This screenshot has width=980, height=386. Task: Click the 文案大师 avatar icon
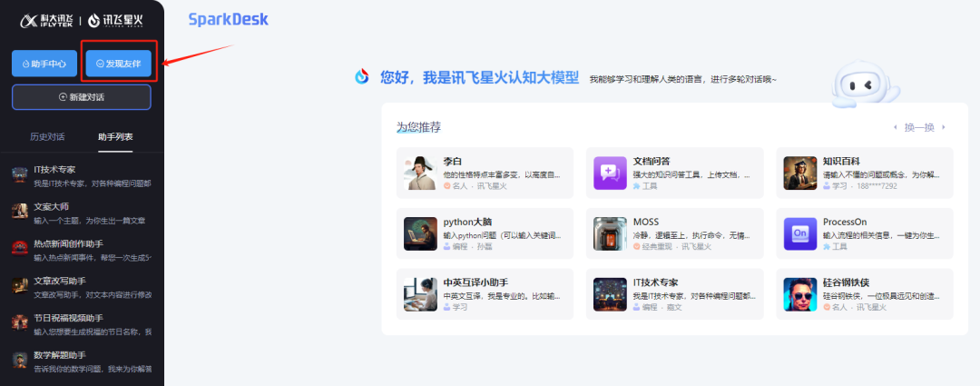tap(19, 212)
